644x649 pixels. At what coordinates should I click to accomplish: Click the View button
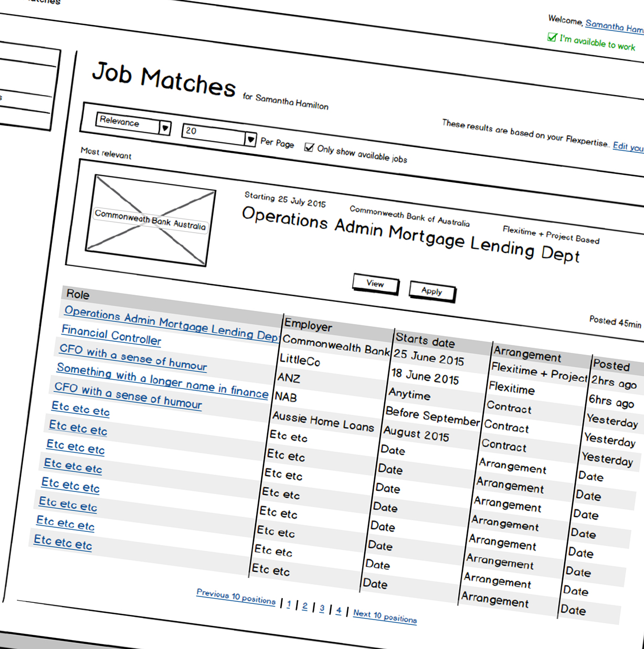(x=375, y=284)
